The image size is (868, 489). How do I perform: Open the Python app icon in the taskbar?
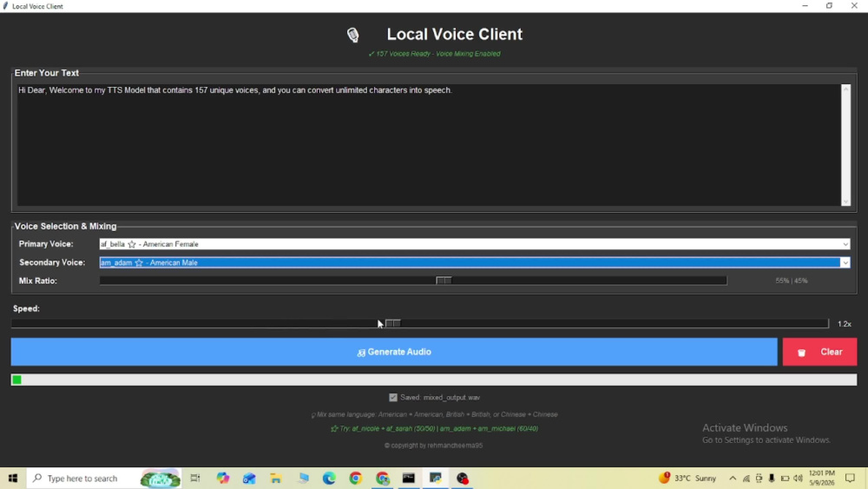coord(436,478)
